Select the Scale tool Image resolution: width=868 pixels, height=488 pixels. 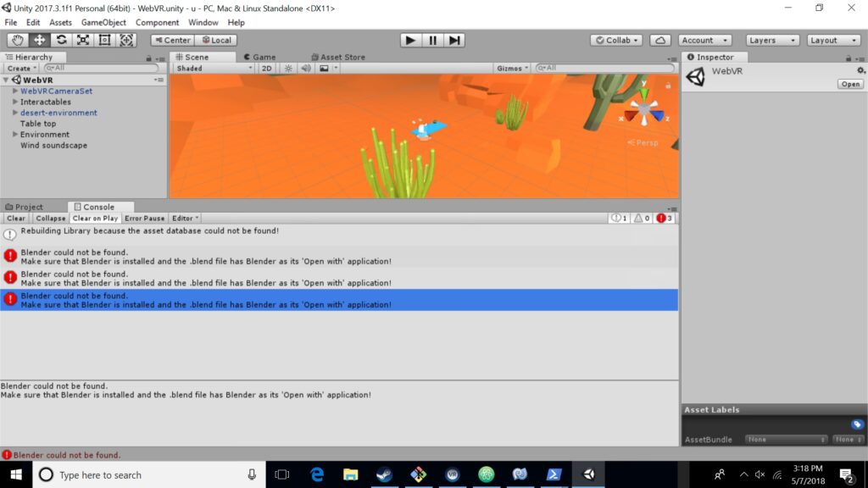pos(83,40)
